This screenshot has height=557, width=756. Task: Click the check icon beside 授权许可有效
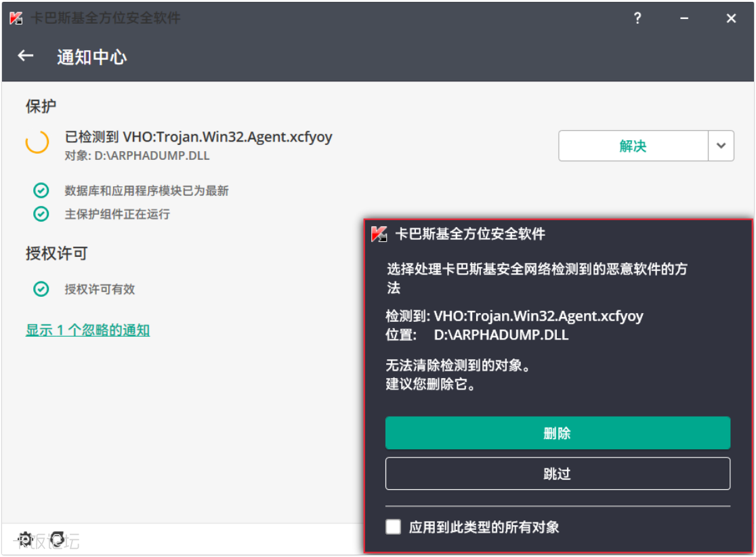coord(41,289)
